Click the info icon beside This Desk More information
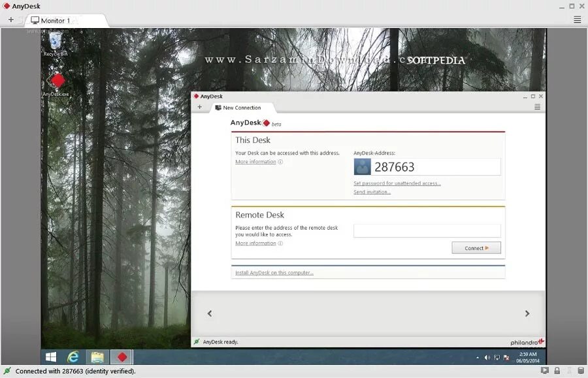The image size is (588, 378). click(x=280, y=162)
